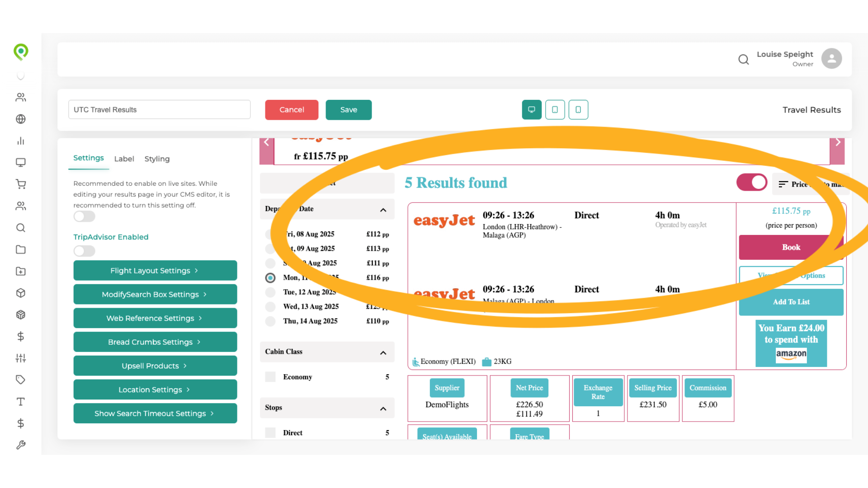Collapse the Departure Date section
Viewport: 868px width, 488px height.
pyautogui.click(x=383, y=209)
